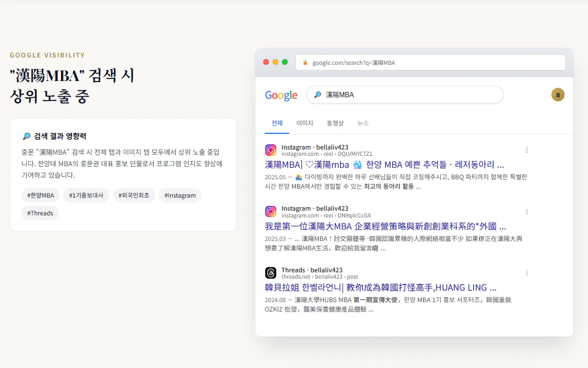Click the instagram.com › reel › DN9qilcCcGX URL
The width and height of the screenshot is (588, 368).
coord(326,215)
